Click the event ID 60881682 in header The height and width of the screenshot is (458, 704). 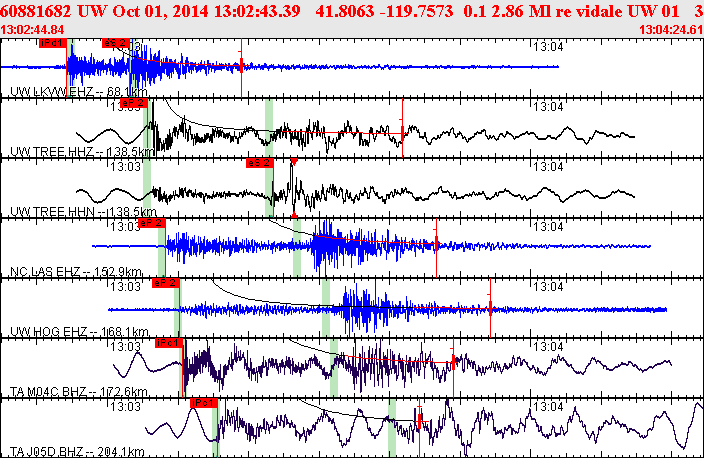(x=35, y=11)
